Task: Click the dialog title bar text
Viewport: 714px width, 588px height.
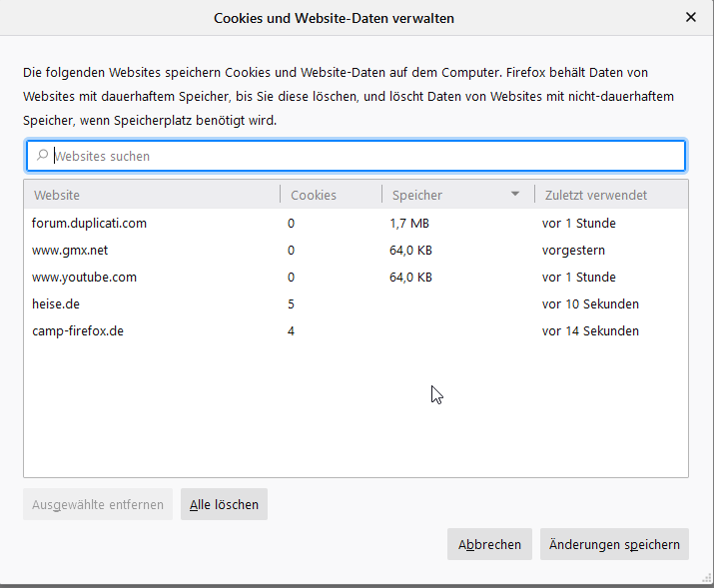Action: click(335, 18)
